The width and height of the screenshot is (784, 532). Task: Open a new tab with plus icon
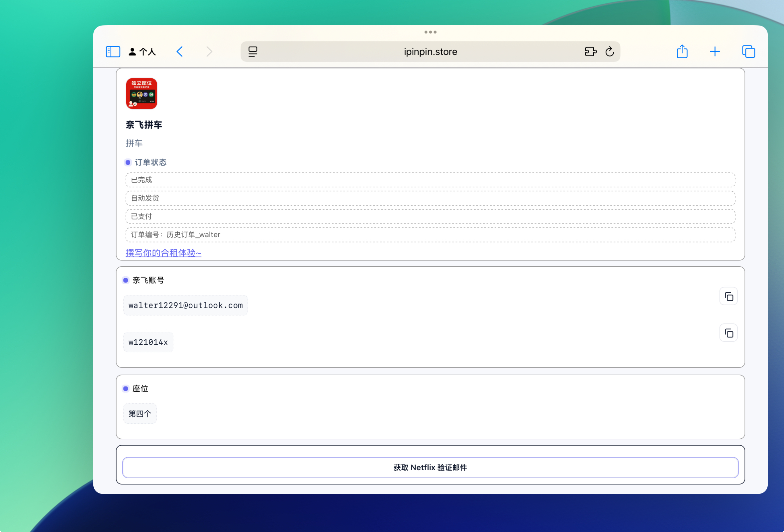point(715,51)
